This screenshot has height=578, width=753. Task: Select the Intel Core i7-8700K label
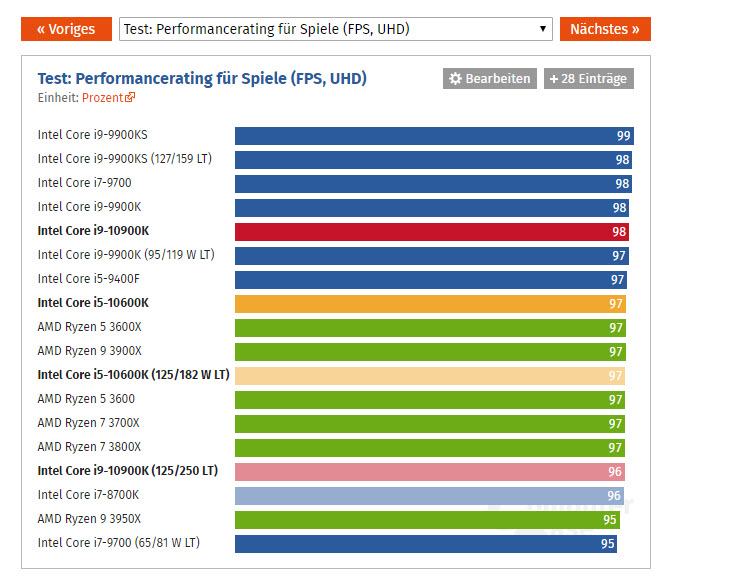click(x=88, y=495)
